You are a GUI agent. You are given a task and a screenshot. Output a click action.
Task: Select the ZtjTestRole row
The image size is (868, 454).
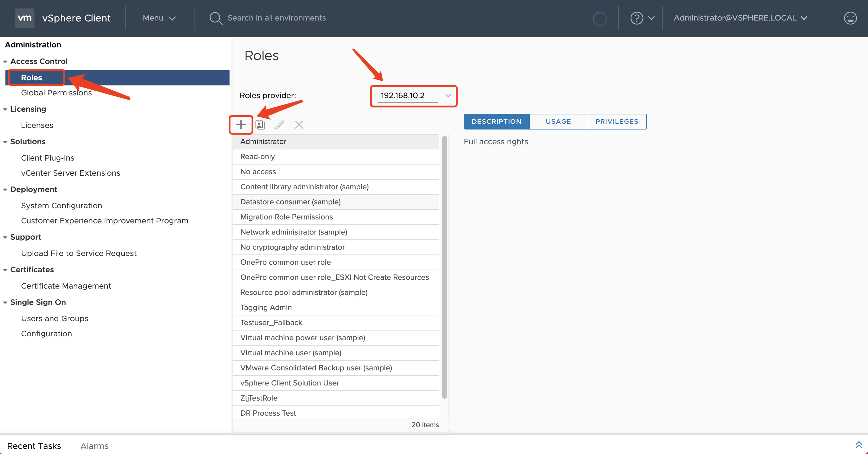336,398
